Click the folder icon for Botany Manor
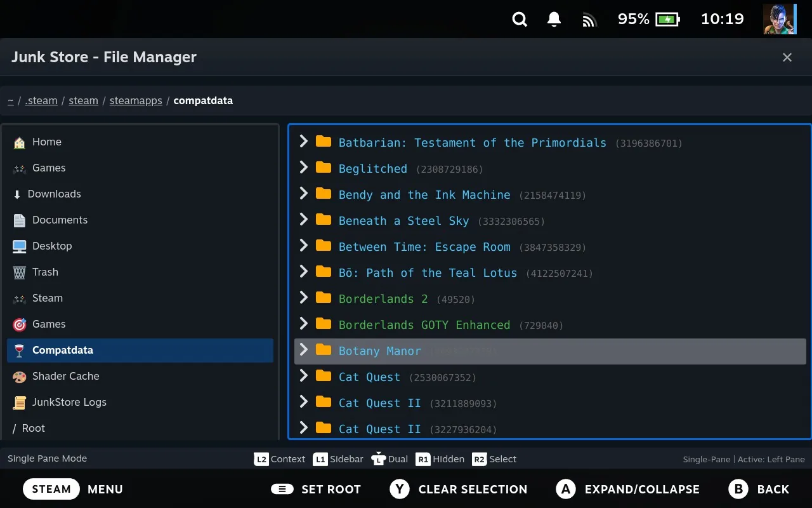812x508 pixels. pos(324,350)
